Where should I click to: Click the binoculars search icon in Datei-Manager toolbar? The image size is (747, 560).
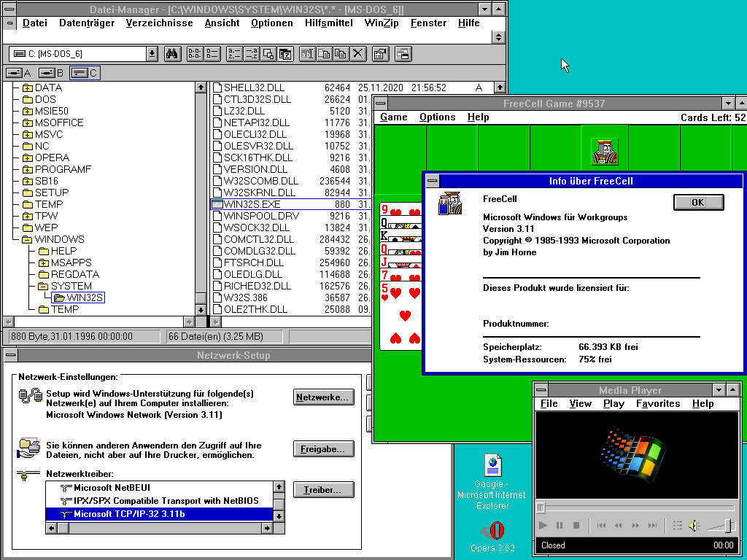(172, 54)
